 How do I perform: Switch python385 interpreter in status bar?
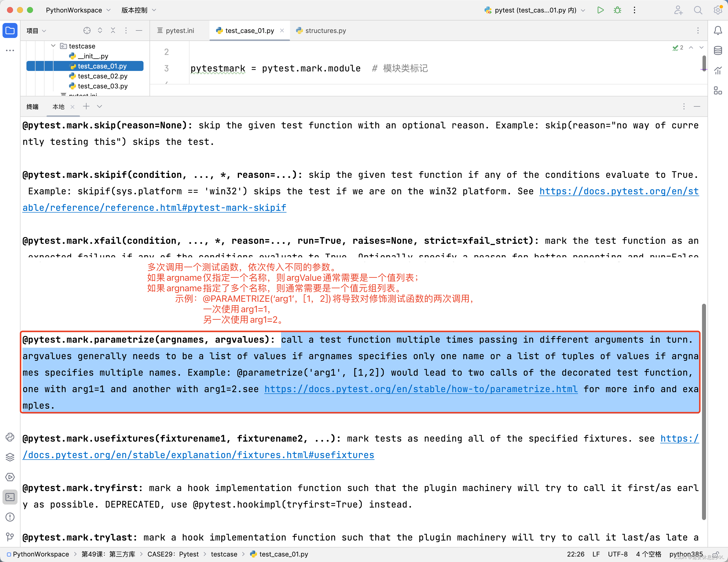tap(686, 554)
